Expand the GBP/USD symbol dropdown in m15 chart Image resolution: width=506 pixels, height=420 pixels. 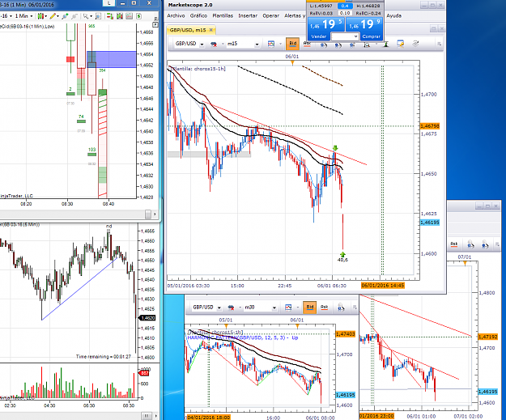(x=202, y=45)
